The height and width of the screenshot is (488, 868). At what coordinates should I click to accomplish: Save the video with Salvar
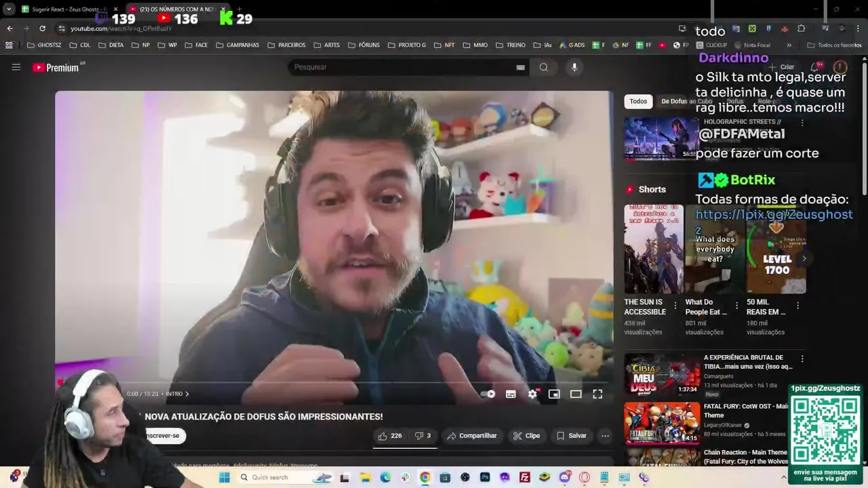point(572,436)
